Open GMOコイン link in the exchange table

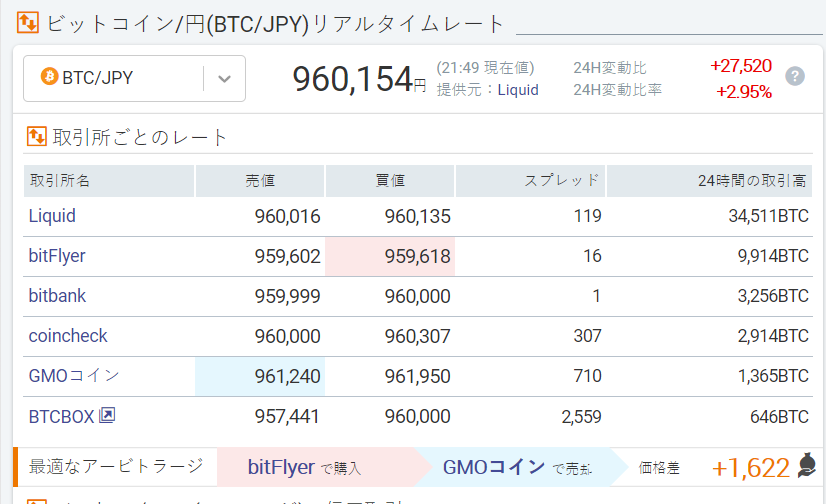(x=74, y=376)
